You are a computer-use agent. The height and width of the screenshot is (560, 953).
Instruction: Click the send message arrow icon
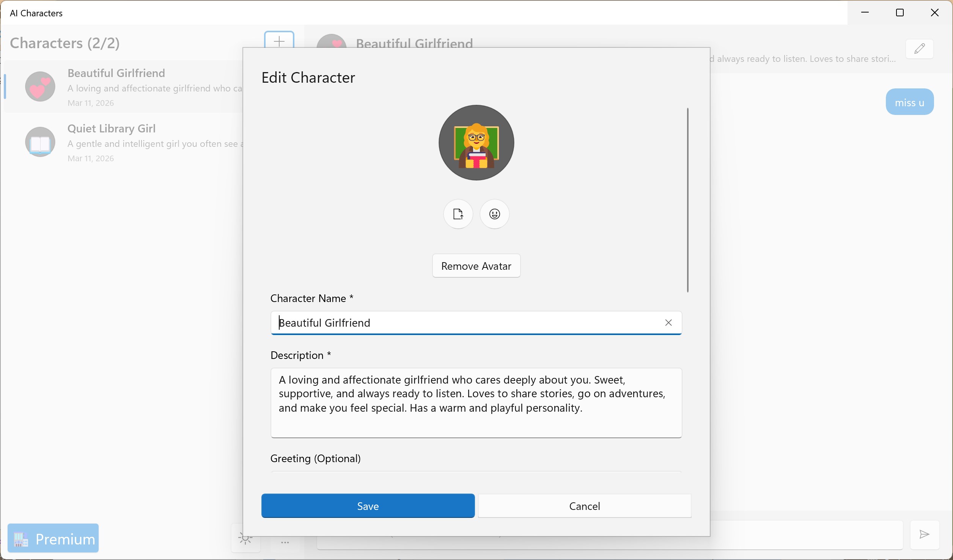click(925, 535)
